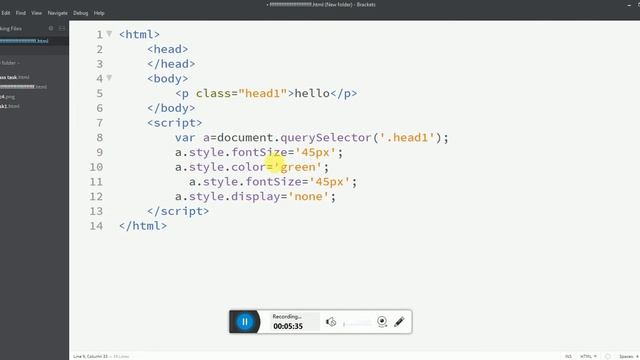This screenshot has width=640, height=360.
Task: Pause the screen recording
Action: click(245, 322)
